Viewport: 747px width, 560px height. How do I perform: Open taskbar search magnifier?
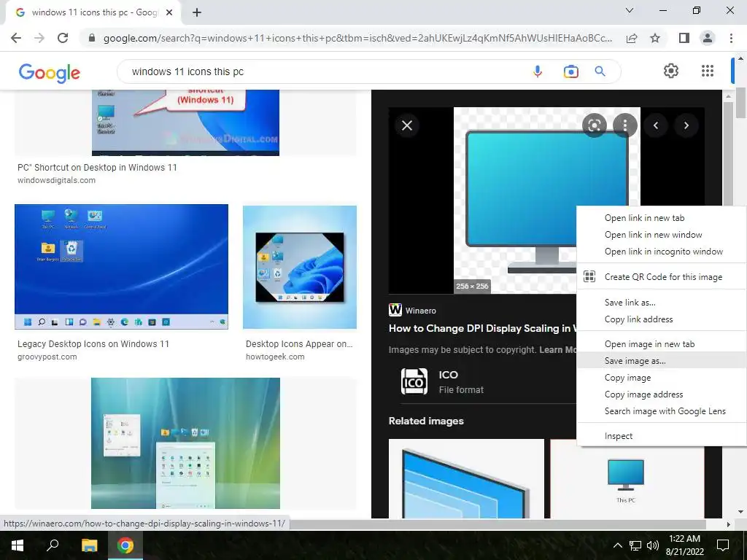(x=53, y=545)
